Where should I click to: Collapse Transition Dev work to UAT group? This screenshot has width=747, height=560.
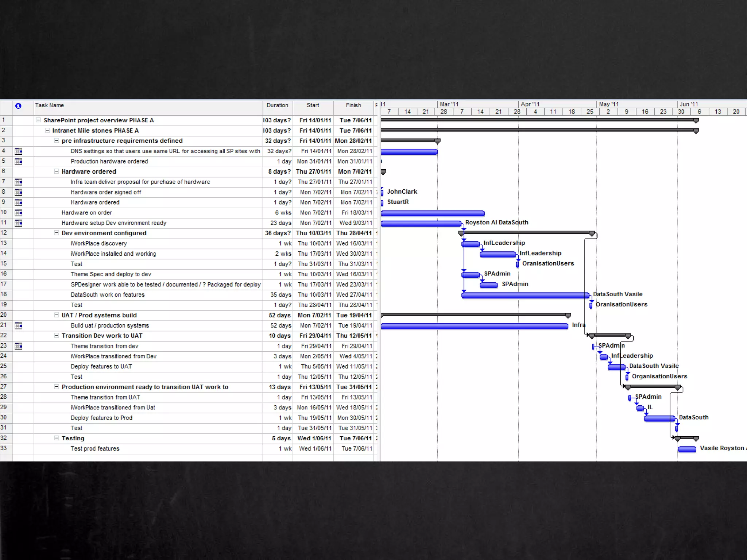click(x=57, y=335)
